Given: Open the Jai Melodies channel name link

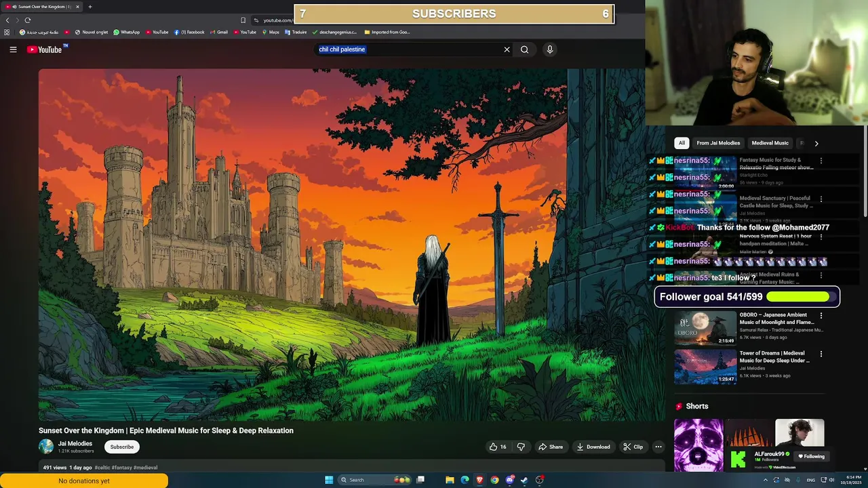Looking at the screenshot, I should coord(75,443).
